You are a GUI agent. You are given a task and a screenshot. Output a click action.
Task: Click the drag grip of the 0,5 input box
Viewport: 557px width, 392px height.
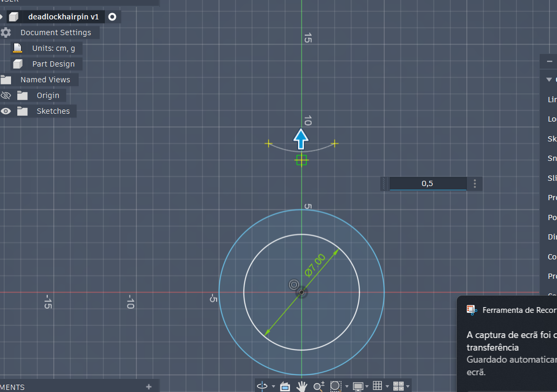[x=384, y=183]
